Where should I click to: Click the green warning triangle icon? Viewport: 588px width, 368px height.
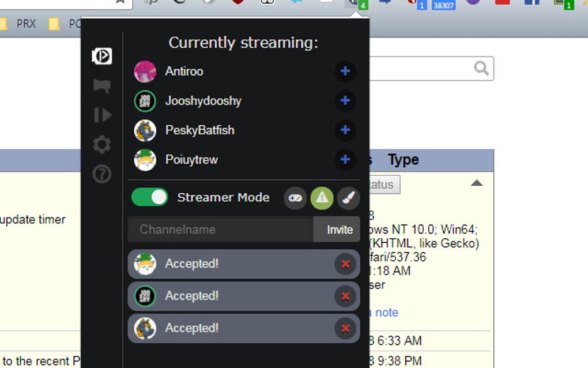click(322, 198)
